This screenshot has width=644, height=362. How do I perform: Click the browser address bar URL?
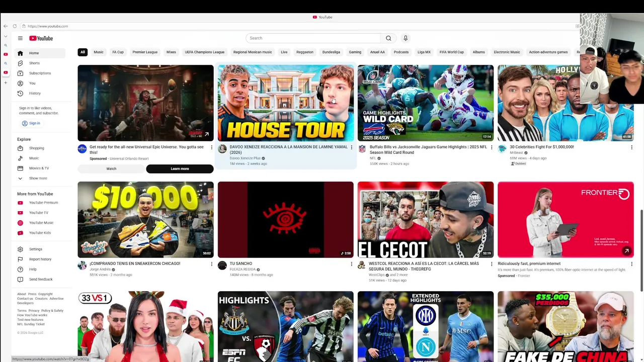point(48,26)
